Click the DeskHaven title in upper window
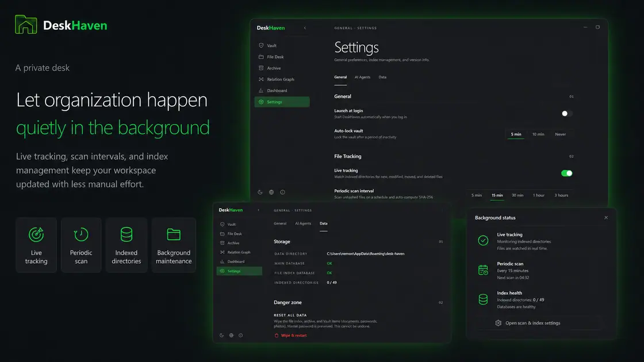Viewport: 644px width, 362px height. (x=271, y=28)
